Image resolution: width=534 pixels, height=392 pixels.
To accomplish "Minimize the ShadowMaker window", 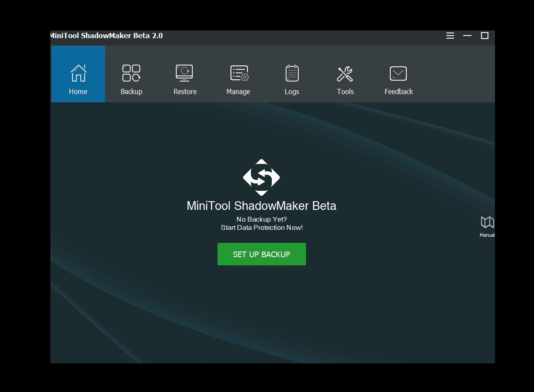I will [x=468, y=36].
